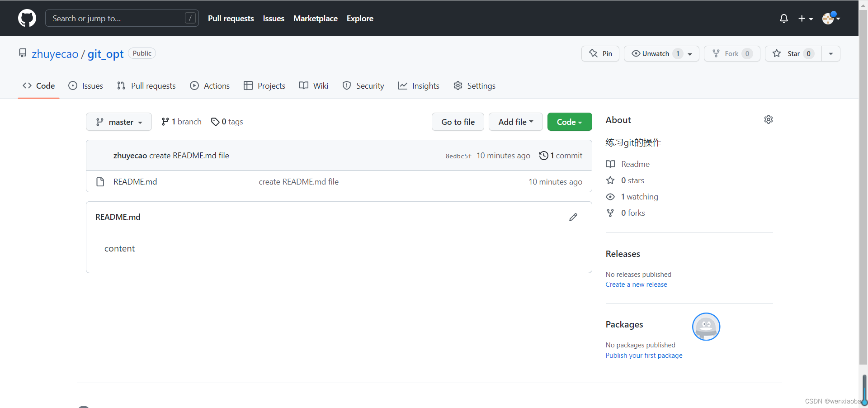Open the git_opt repository link
The width and height of the screenshot is (868, 408).
105,54
